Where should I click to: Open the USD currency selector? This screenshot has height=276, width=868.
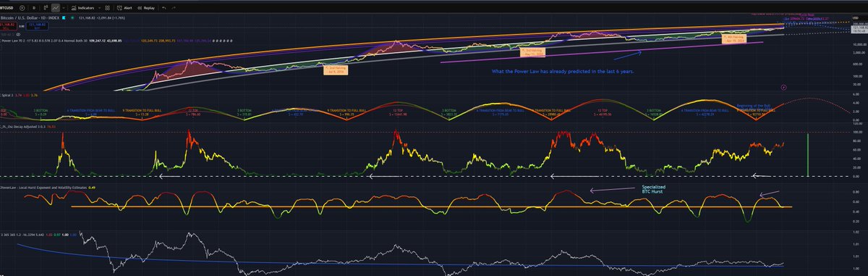[x=856, y=18]
